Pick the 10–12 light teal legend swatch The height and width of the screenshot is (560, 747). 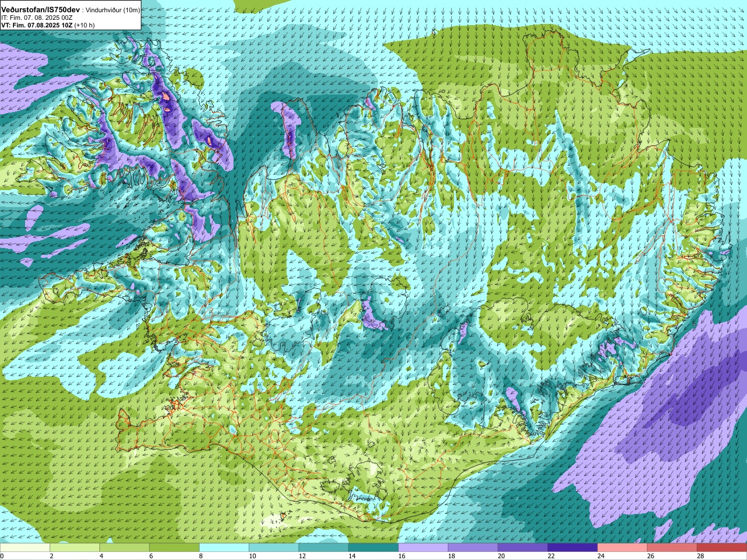[x=274, y=548]
